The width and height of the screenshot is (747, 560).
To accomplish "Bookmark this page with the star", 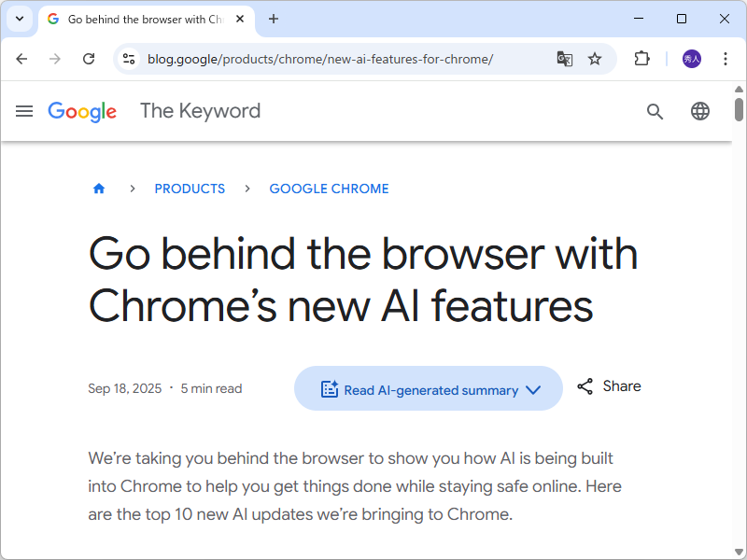I will point(595,59).
